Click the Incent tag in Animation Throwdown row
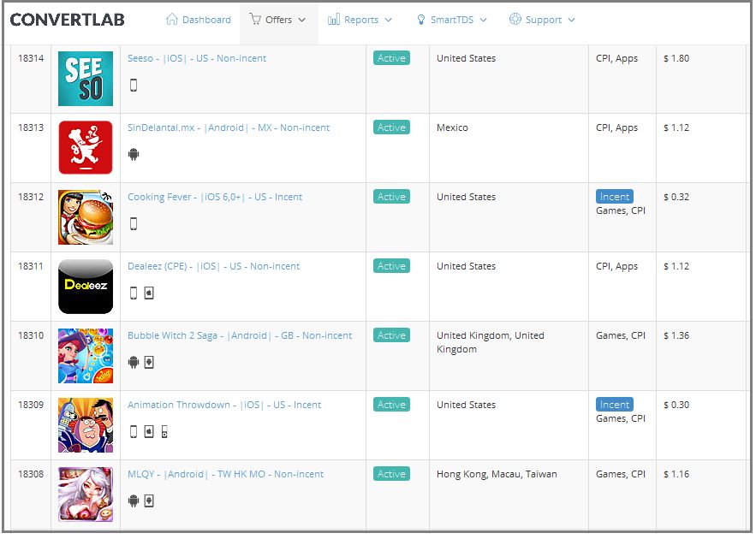 click(615, 405)
